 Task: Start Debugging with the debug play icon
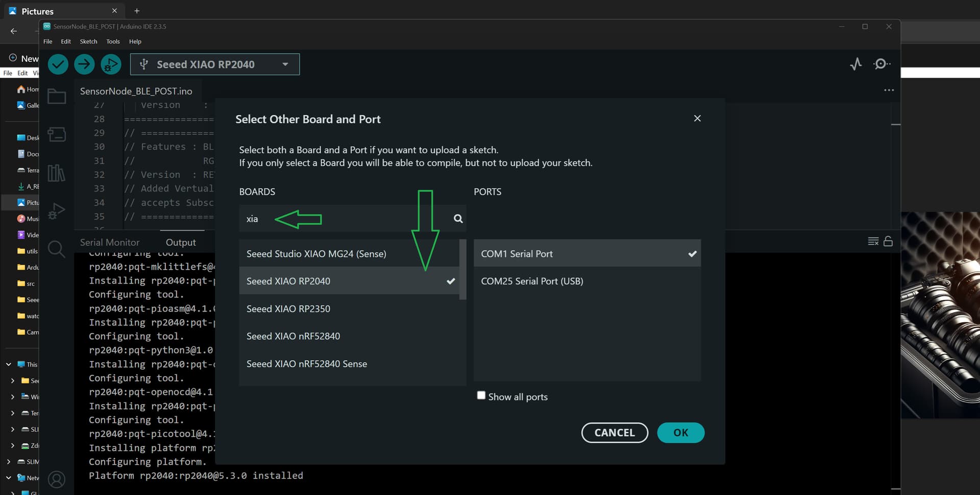[111, 64]
